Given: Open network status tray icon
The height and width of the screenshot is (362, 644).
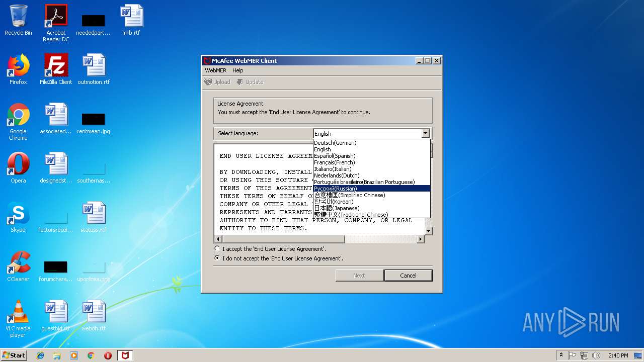Looking at the screenshot, I should 584,355.
